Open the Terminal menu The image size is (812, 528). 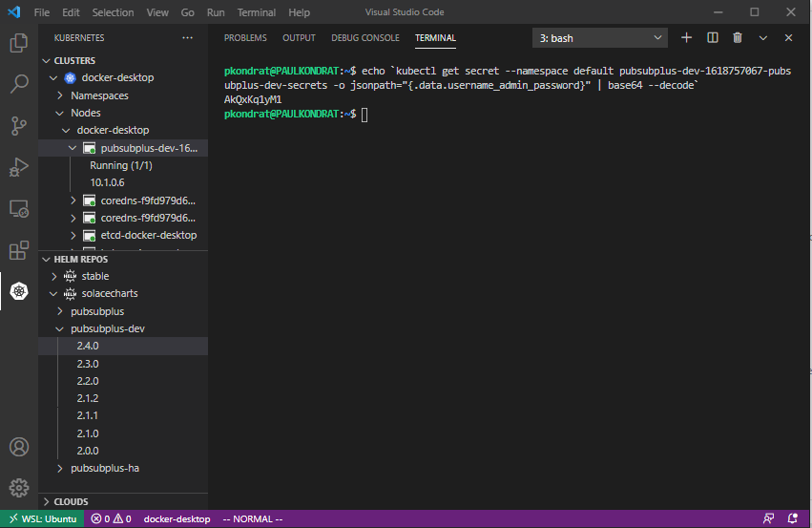[256, 12]
